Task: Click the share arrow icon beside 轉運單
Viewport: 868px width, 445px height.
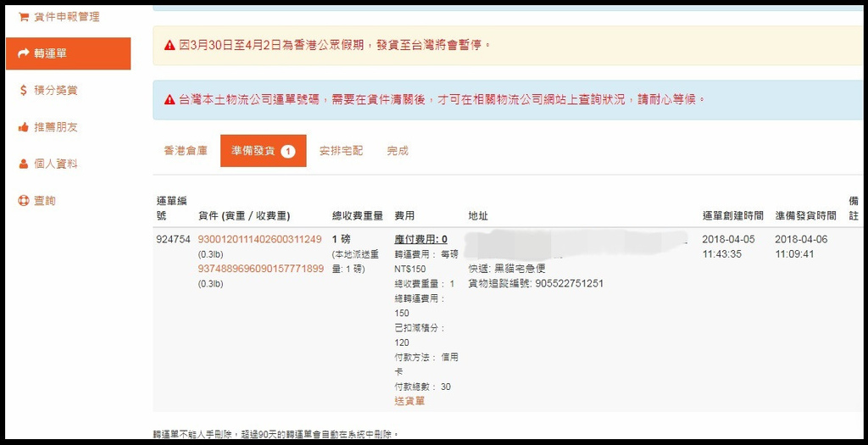Action: coord(24,53)
